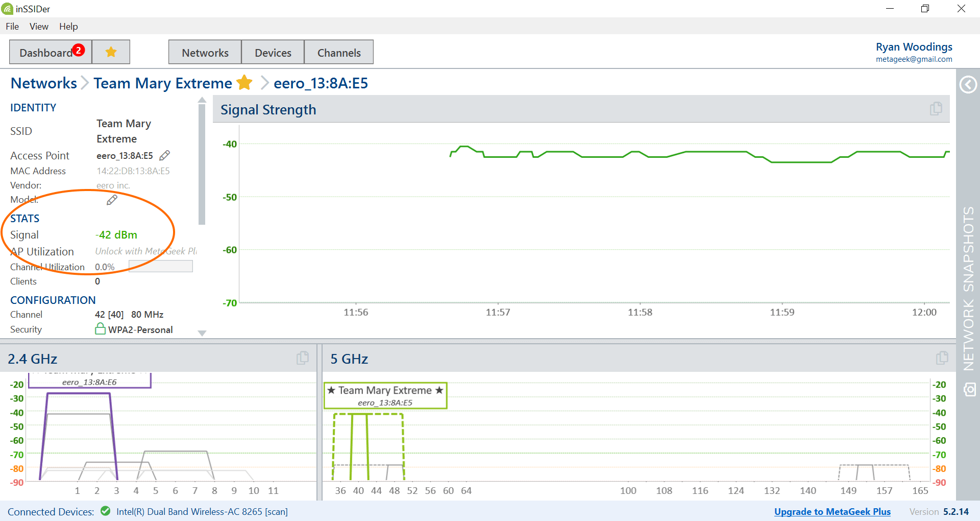
Task: Copy the 5 GHz graph
Action: coord(942,358)
